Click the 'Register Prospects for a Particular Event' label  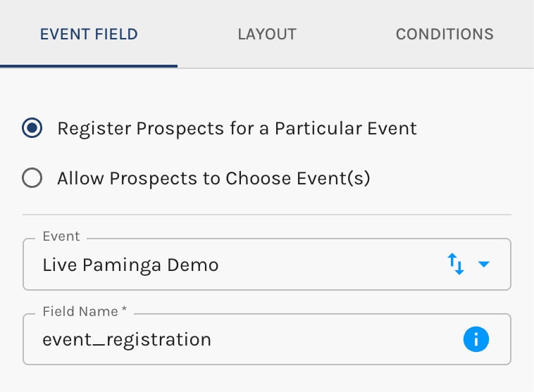point(237,128)
